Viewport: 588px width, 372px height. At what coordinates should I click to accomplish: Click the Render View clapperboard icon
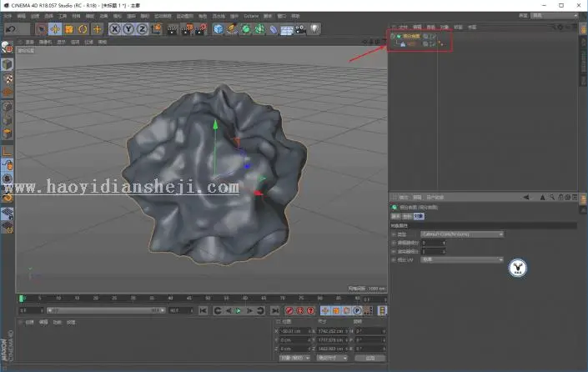(173, 29)
